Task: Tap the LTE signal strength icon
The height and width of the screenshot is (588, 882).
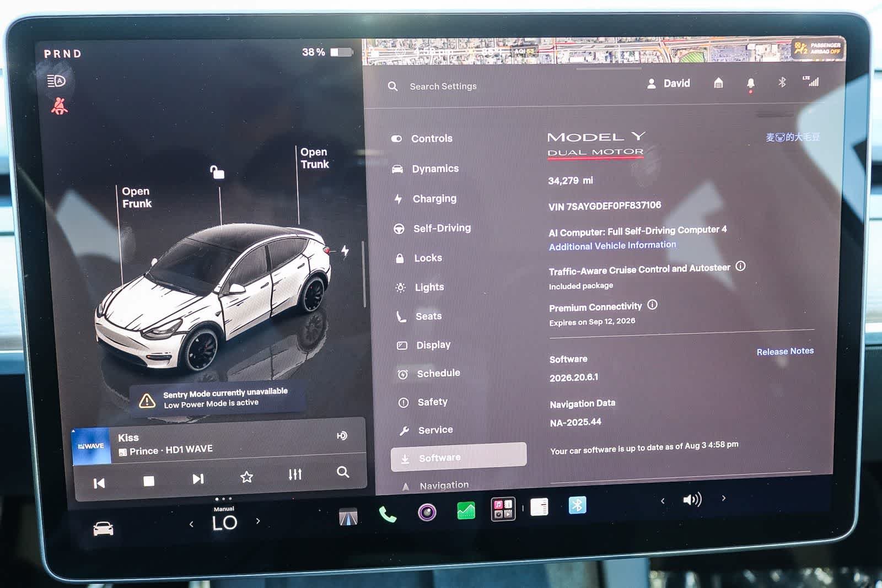Action: point(811,81)
